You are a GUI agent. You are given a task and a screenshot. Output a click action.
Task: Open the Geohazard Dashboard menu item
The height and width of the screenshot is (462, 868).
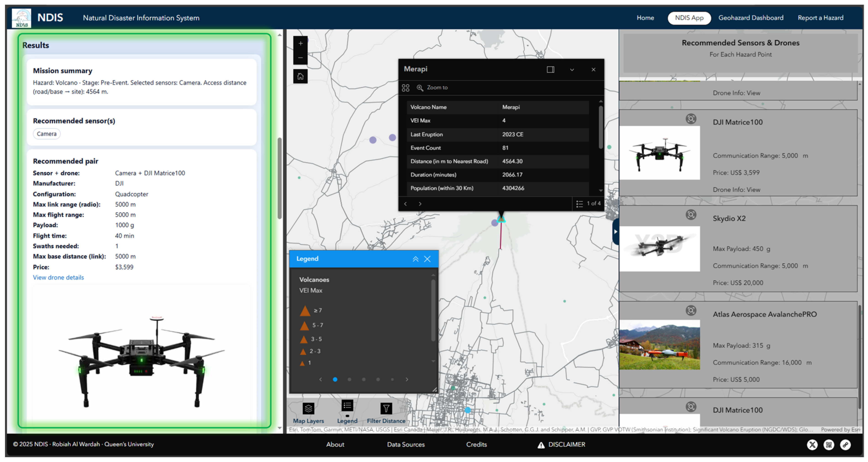pos(750,18)
